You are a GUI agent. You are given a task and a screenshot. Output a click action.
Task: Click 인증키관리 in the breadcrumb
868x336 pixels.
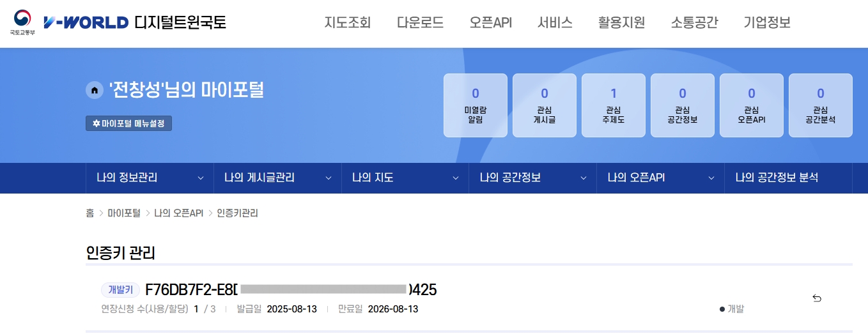[x=238, y=213]
